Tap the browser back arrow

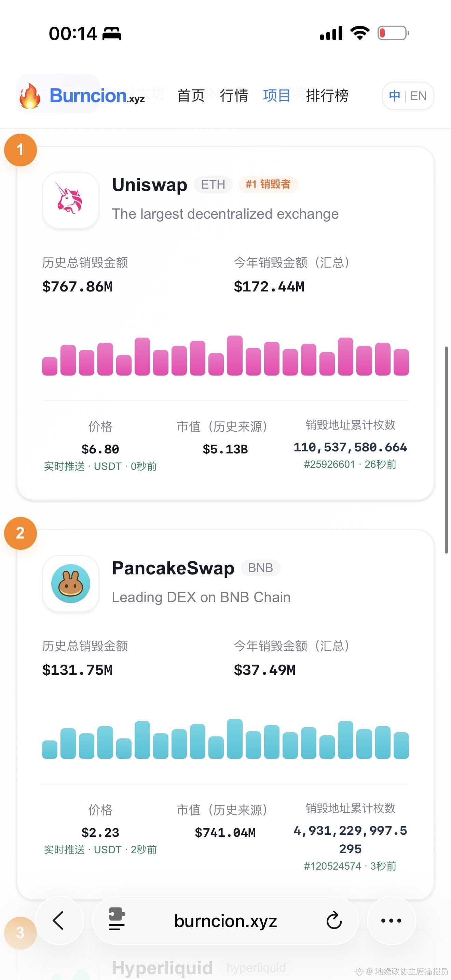pos(58,920)
